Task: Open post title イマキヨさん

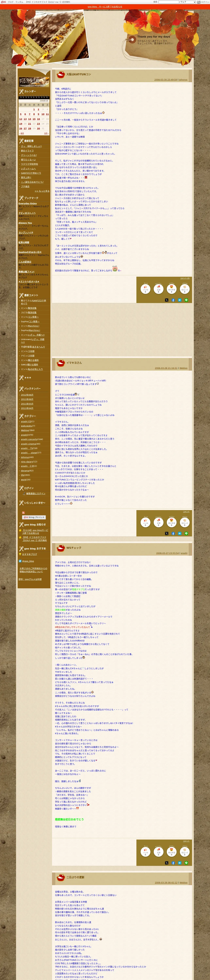Action: (x=74, y=363)
